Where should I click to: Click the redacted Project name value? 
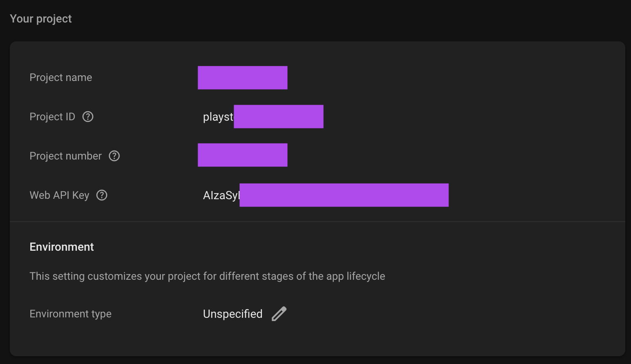243,78
